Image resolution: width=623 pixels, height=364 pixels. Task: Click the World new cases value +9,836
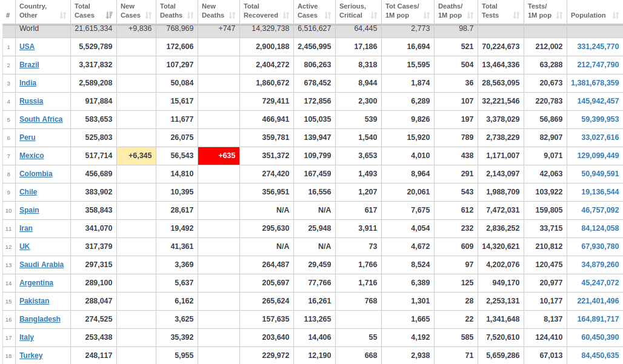[x=140, y=28]
